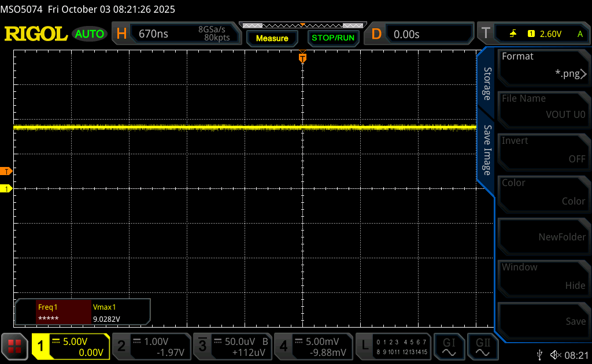Image resolution: width=592 pixels, height=364 pixels.
Task: Select the GII waveform generator icon
Action: (x=483, y=347)
